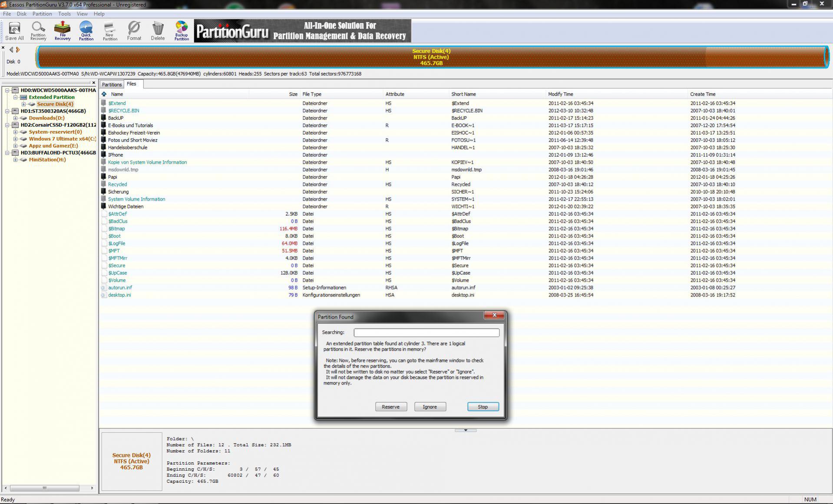
Task: Select the $LogFile entry
Action: (116, 243)
